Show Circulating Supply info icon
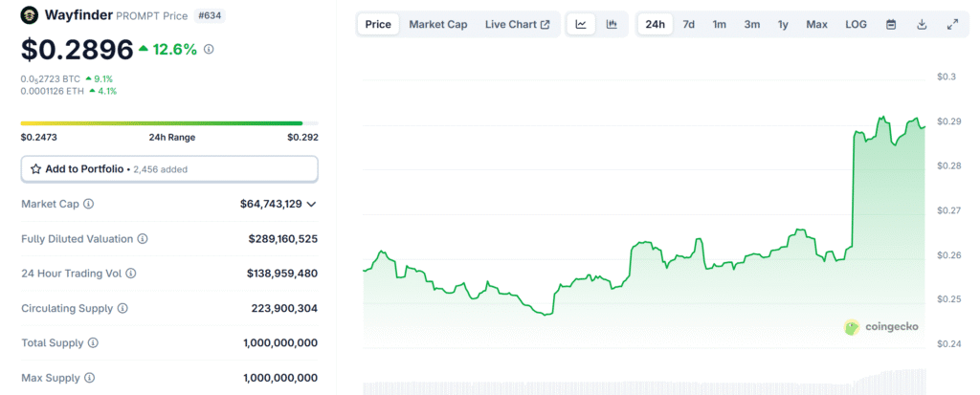This screenshot has width=980, height=395. (122, 308)
